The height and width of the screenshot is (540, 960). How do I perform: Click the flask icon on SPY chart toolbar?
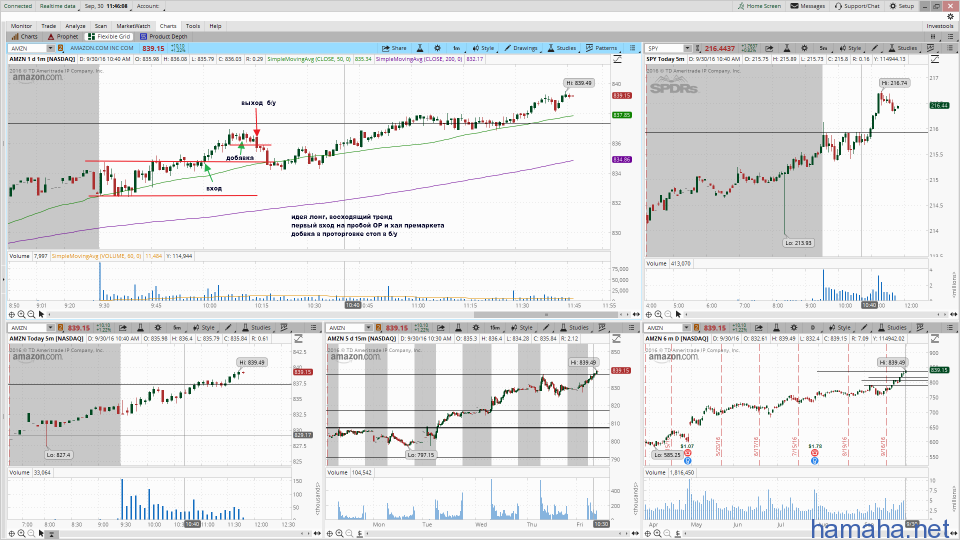click(787, 48)
